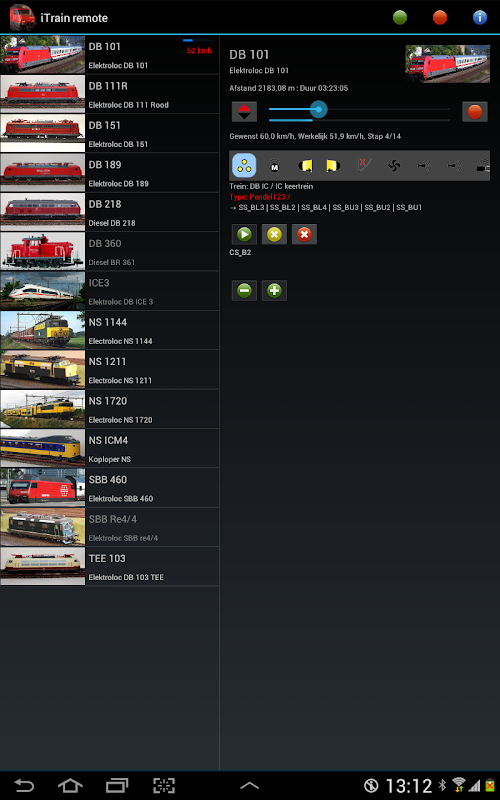Viewport: 500px width, 800px height.
Task: Toggle the fan function icon
Action: [394, 165]
